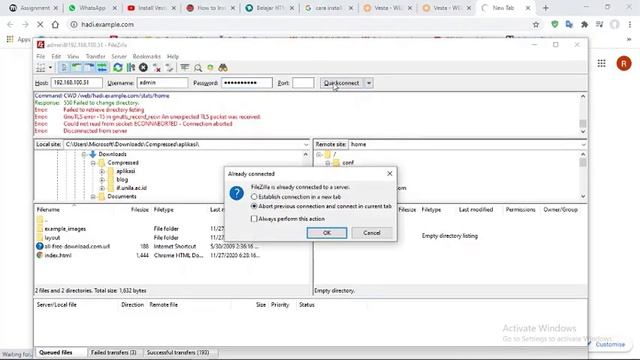The height and width of the screenshot is (360, 640).
Task: Toggle the local directory tree icon
Action: point(76,68)
